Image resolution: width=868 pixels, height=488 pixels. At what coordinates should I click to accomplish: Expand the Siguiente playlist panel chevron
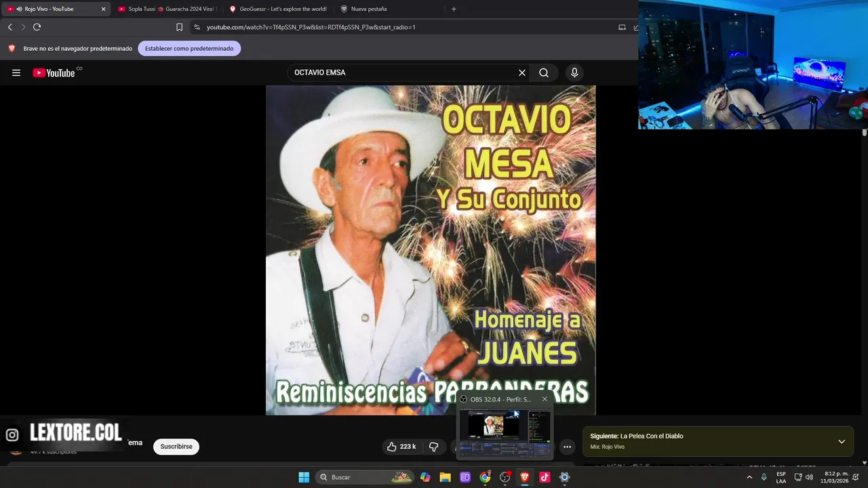842,441
